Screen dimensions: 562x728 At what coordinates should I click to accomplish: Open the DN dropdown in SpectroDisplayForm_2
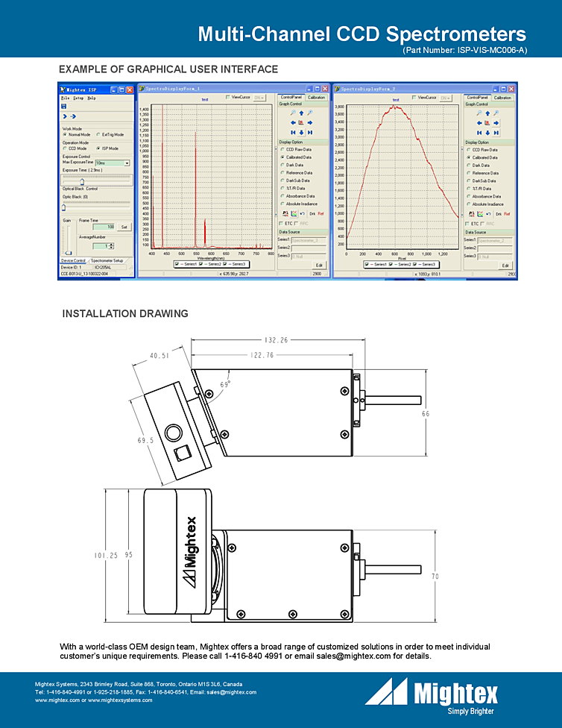(x=445, y=98)
